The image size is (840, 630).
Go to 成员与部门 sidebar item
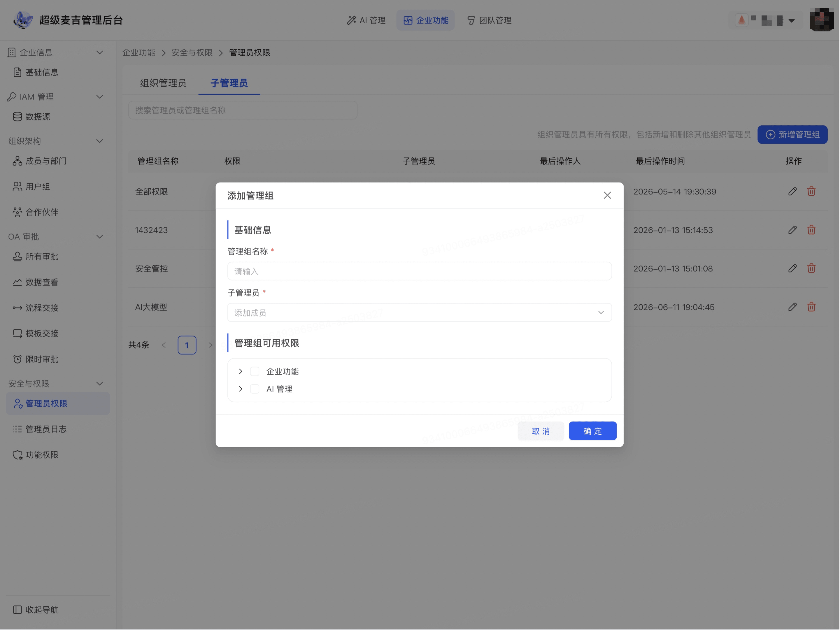click(x=58, y=161)
